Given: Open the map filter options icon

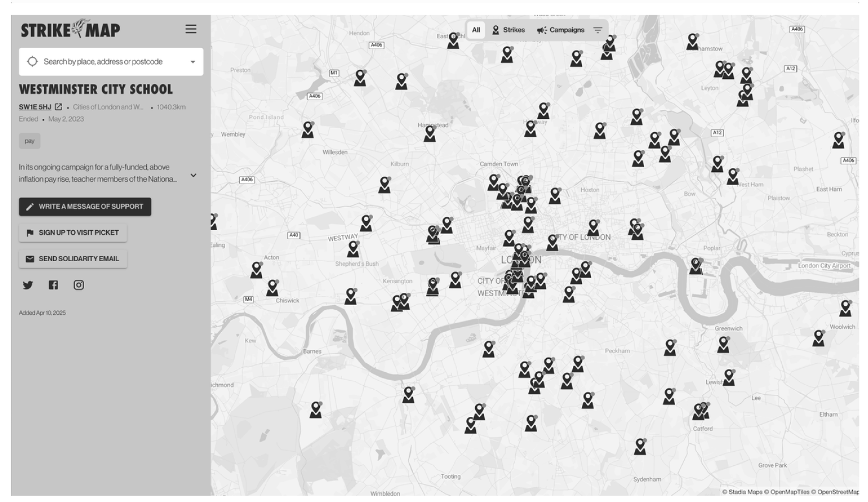Looking at the screenshot, I should [598, 30].
